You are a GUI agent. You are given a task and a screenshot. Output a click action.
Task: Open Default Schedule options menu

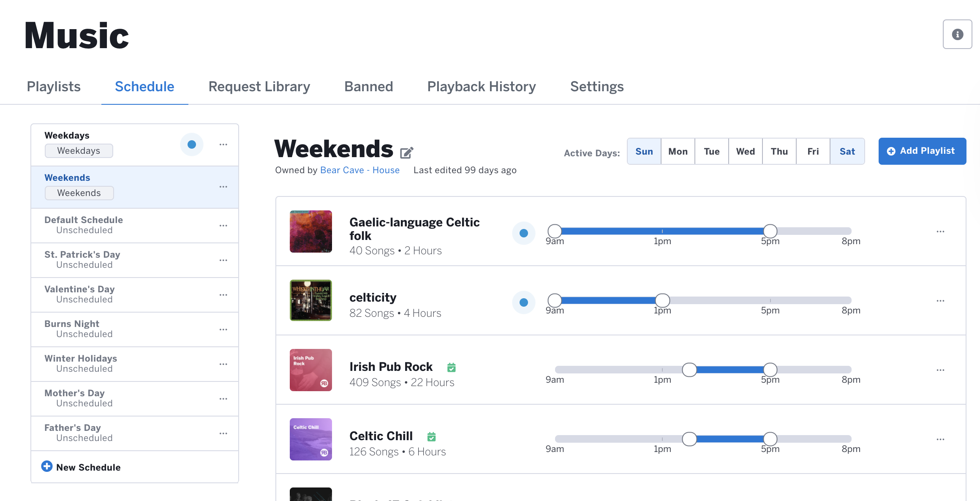click(x=223, y=226)
